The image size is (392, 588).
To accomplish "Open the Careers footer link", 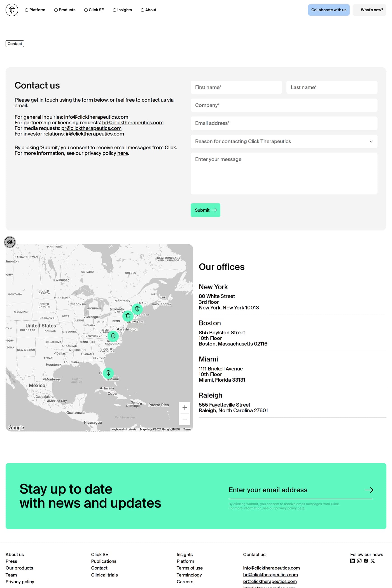I will pos(185,582).
